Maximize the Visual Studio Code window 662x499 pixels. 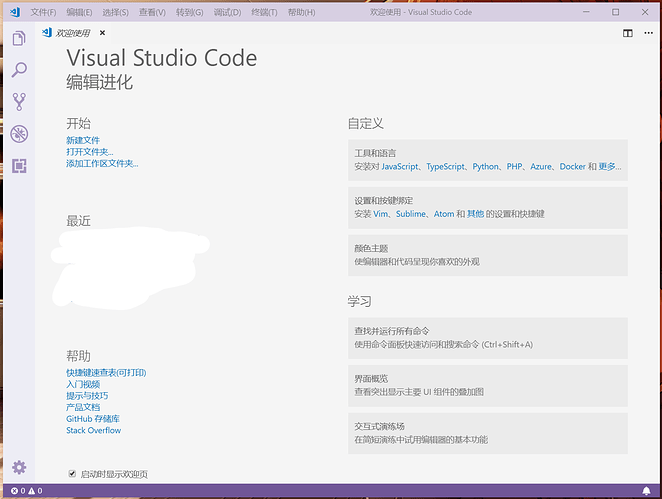(x=616, y=12)
